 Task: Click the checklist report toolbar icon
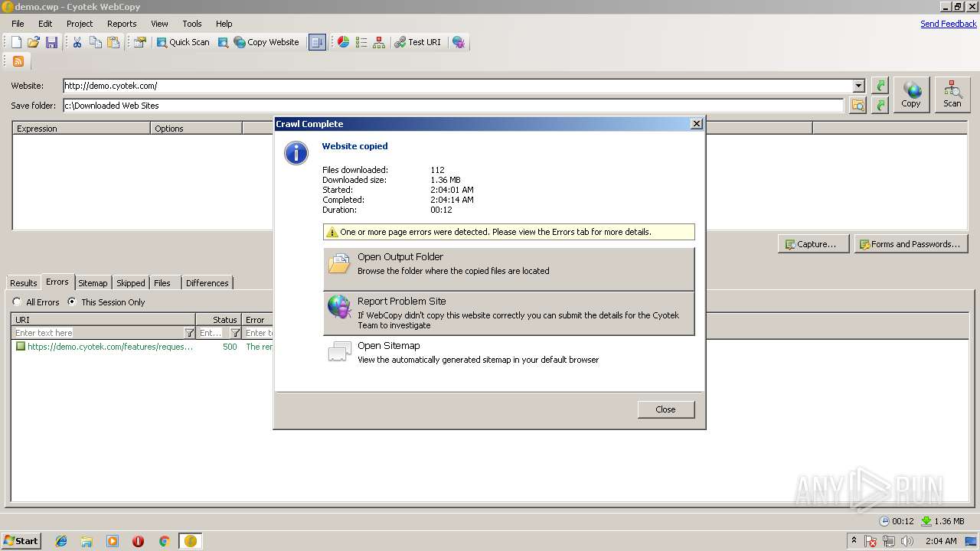click(x=361, y=42)
